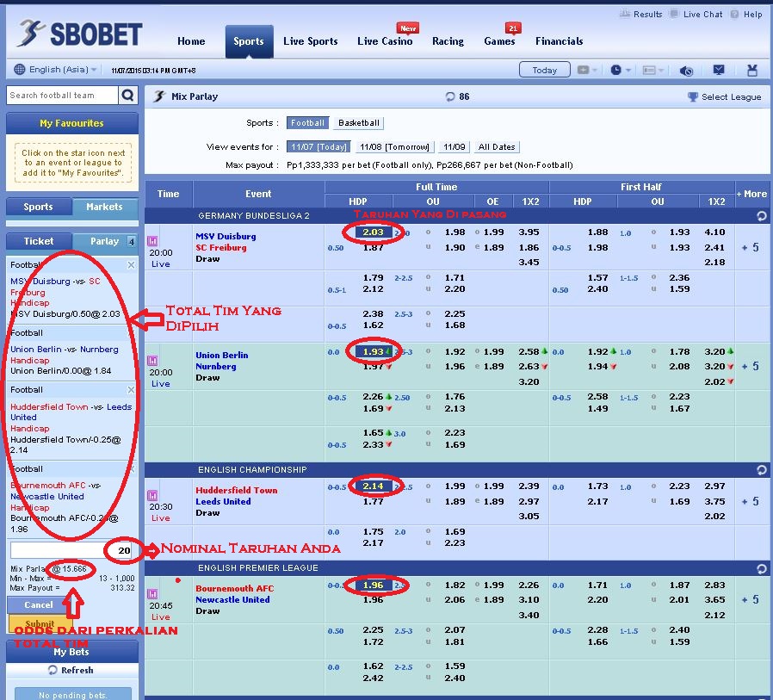Viewport: 773px width, 700px height.
Task: Toggle Bournemouth AFC 1.96 handicap odds
Action: pos(374,585)
